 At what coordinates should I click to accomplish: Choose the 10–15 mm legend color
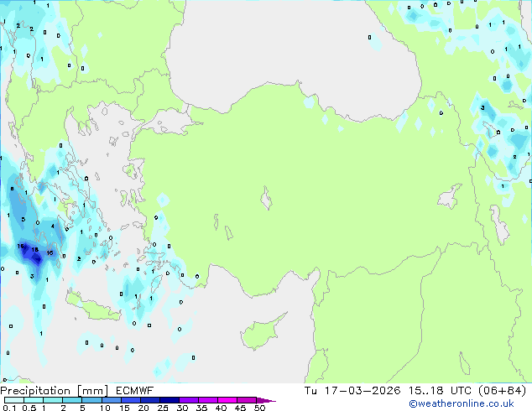(x=111, y=400)
